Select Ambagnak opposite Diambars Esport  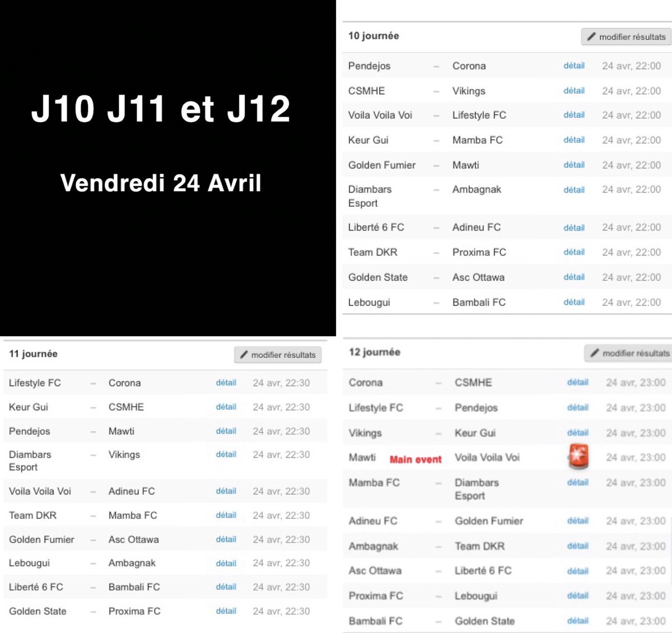pos(477,190)
